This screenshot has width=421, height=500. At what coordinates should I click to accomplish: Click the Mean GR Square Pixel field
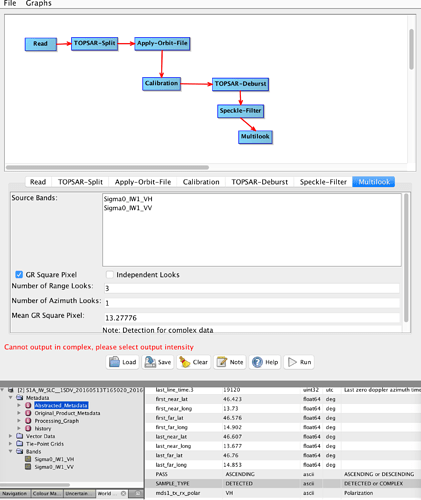252,318
